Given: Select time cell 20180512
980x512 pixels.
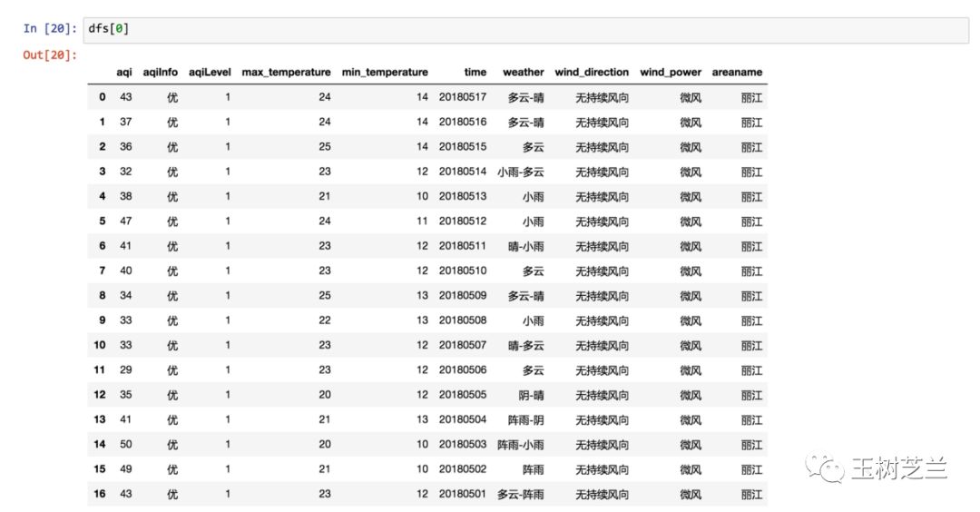Looking at the screenshot, I should [x=463, y=221].
